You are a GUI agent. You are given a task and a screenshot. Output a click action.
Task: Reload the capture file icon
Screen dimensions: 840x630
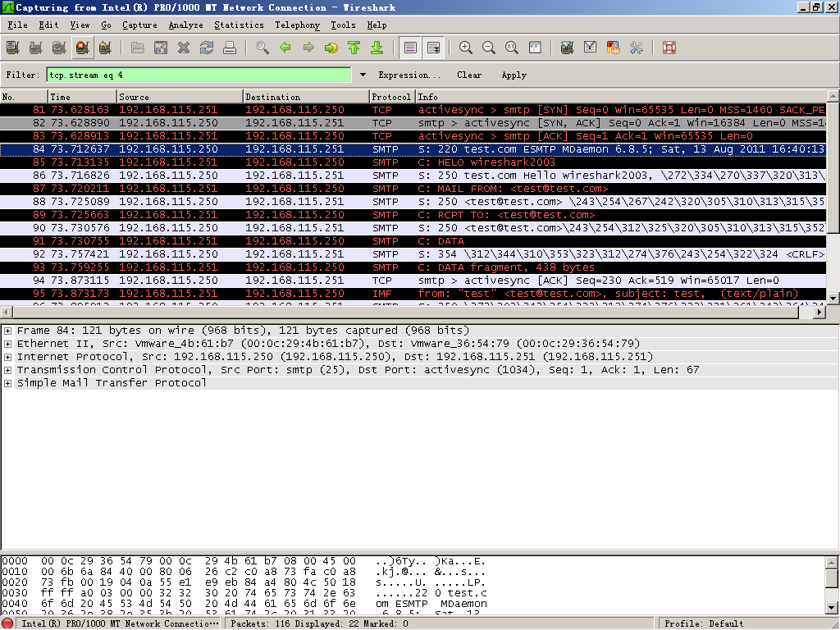point(207,48)
